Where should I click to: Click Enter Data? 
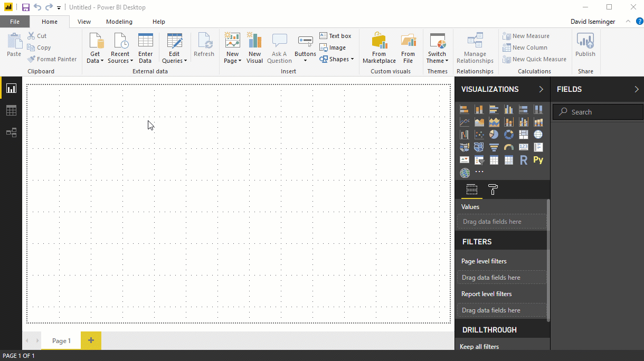[145, 49]
